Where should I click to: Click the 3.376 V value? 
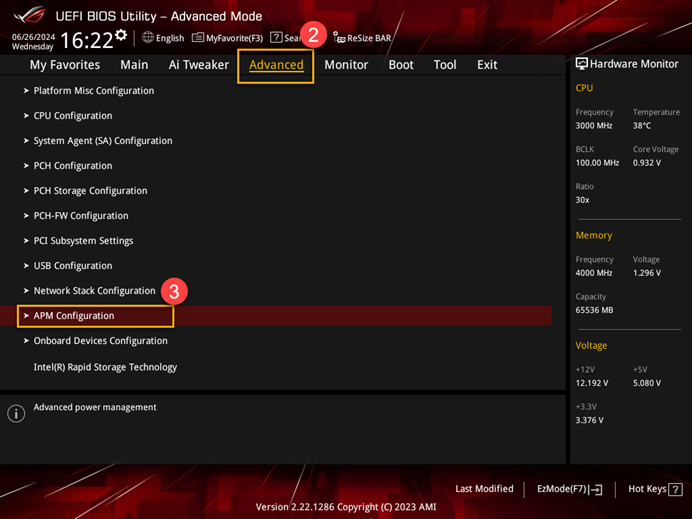click(x=589, y=420)
